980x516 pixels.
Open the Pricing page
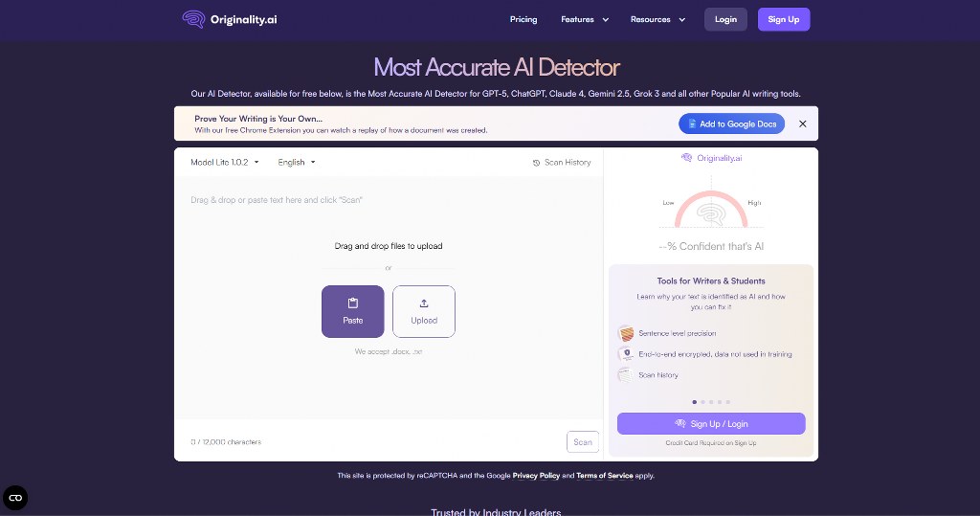(x=523, y=19)
